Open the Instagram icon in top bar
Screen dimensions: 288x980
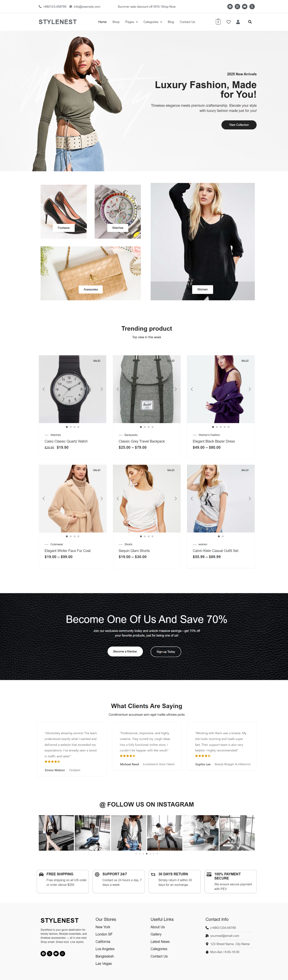pos(237,7)
